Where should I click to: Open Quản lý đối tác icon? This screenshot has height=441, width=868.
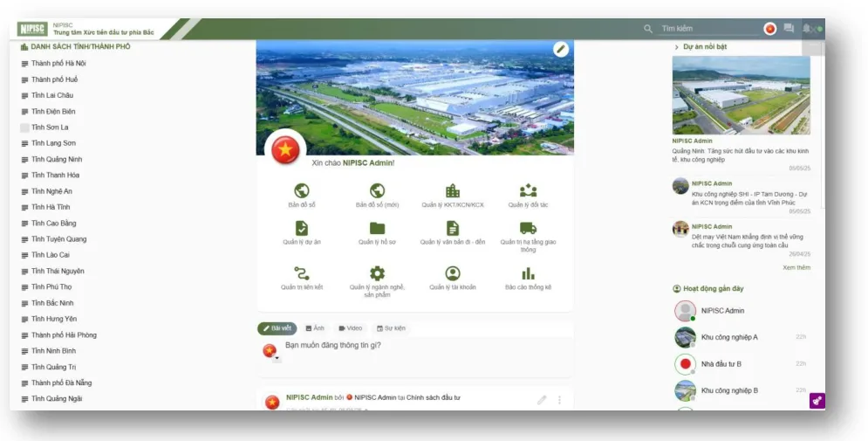click(528, 190)
